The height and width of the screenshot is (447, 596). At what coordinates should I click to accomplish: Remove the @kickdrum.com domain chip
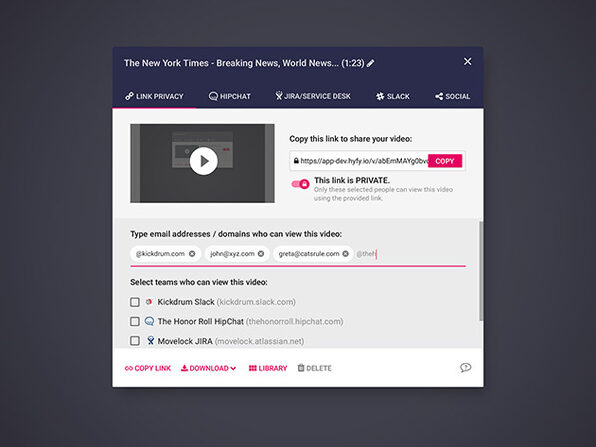192,254
